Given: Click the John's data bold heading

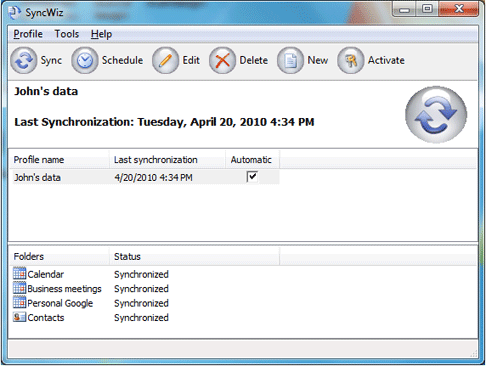Looking at the screenshot, I should pos(46,91).
